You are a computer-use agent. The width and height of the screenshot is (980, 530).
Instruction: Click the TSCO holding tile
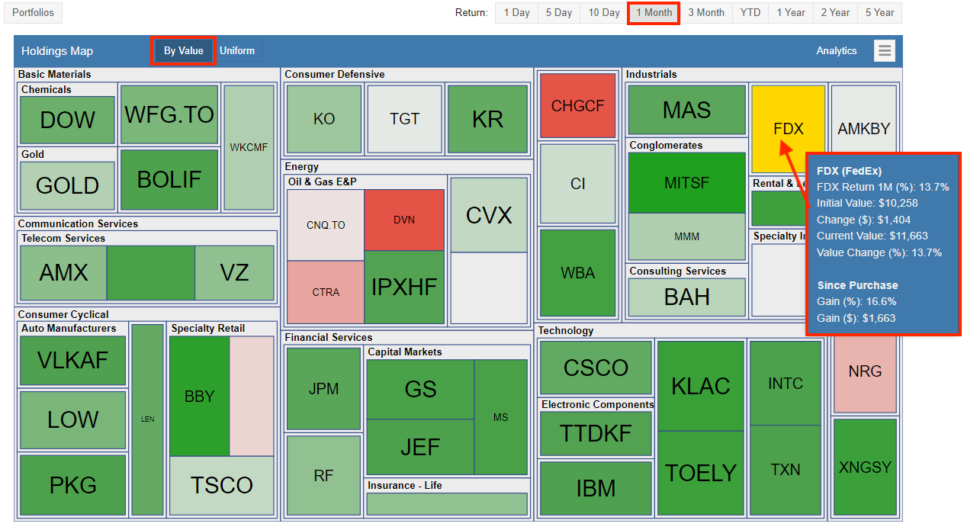click(222, 485)
